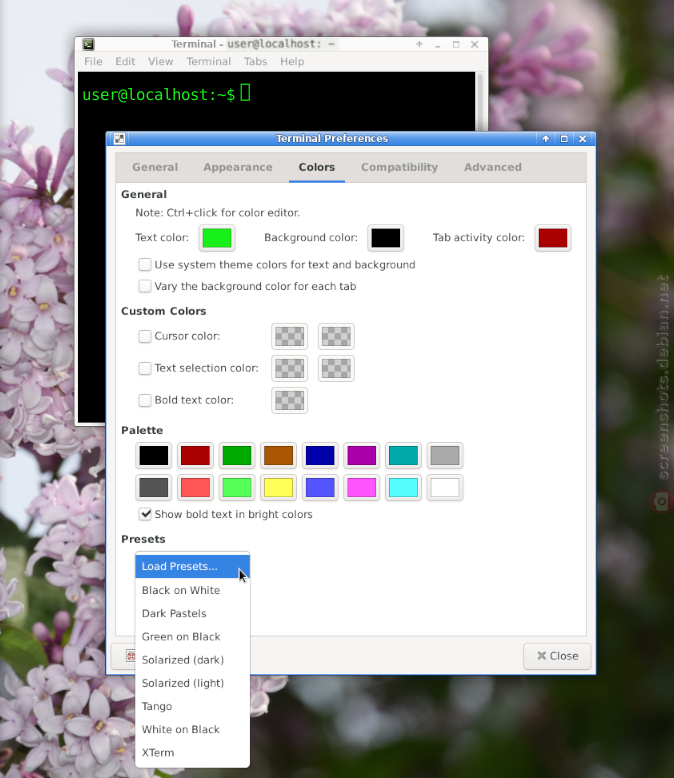Image resolution: width=674 pixels, height=778 pixels.
Task: Open the Edit menu in Terminal window
Action: [125, 62]
